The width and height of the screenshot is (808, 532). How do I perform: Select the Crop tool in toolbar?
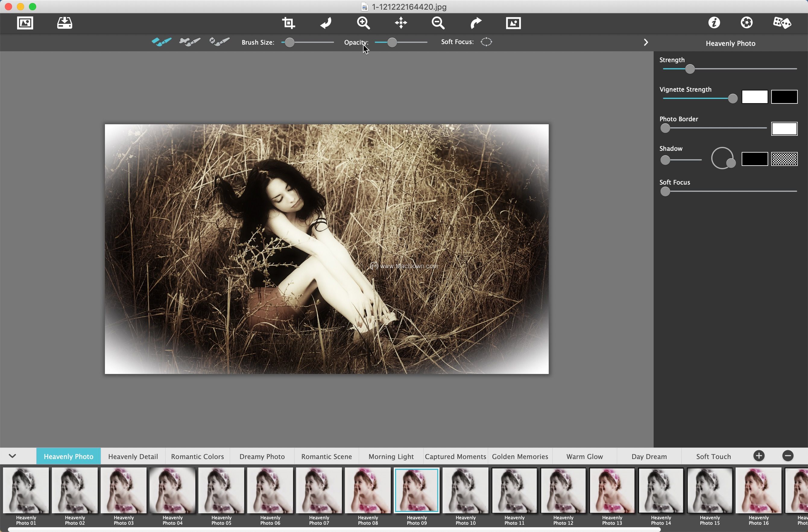[x=288, y=23]
